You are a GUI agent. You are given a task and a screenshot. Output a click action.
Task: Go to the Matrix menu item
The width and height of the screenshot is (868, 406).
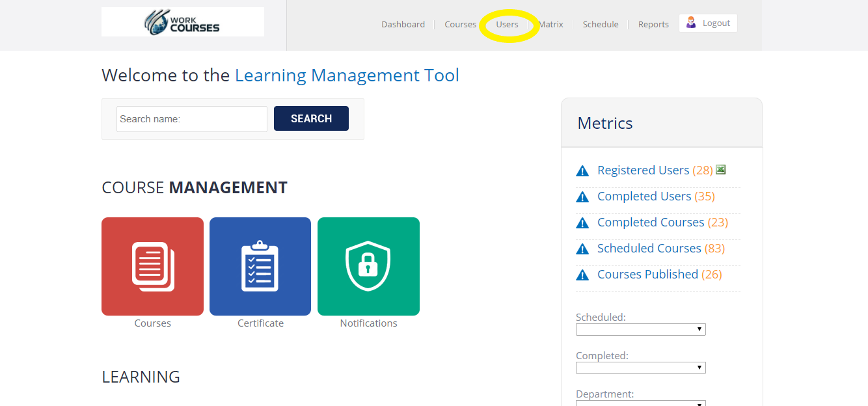[551, 25]
